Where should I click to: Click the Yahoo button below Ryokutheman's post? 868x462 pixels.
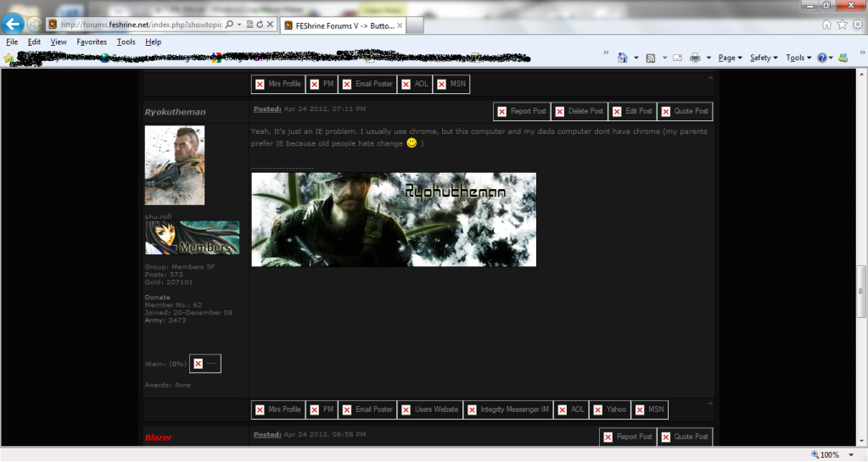610,410
